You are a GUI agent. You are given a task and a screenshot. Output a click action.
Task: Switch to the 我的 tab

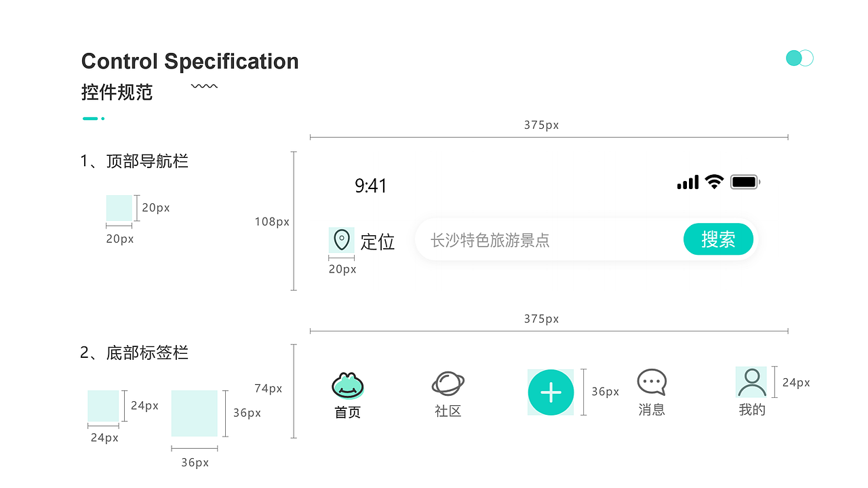click(x=753, y=393)
